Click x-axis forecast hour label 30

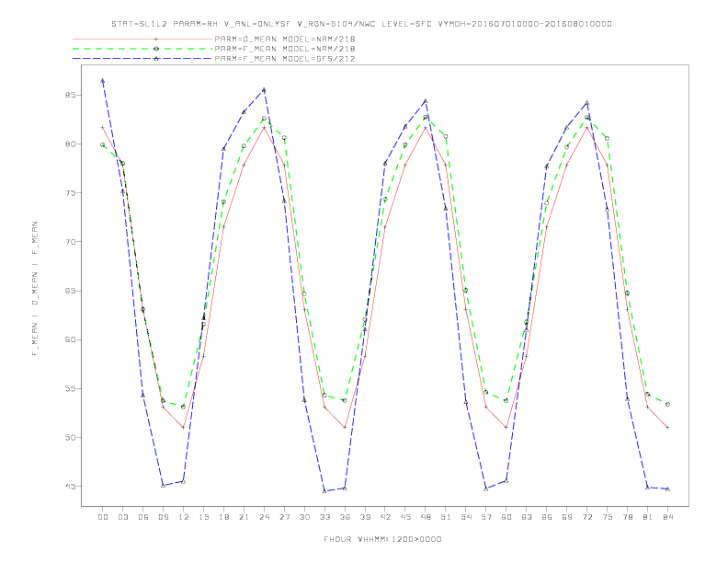pos(304,517)
